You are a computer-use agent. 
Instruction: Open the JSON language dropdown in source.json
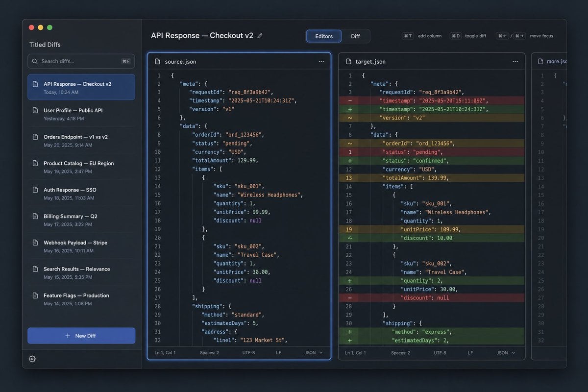click(x=314, y=353)
